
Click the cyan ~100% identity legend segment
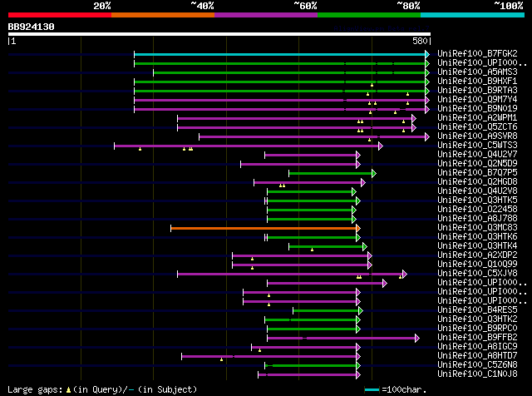pos(473,15)
